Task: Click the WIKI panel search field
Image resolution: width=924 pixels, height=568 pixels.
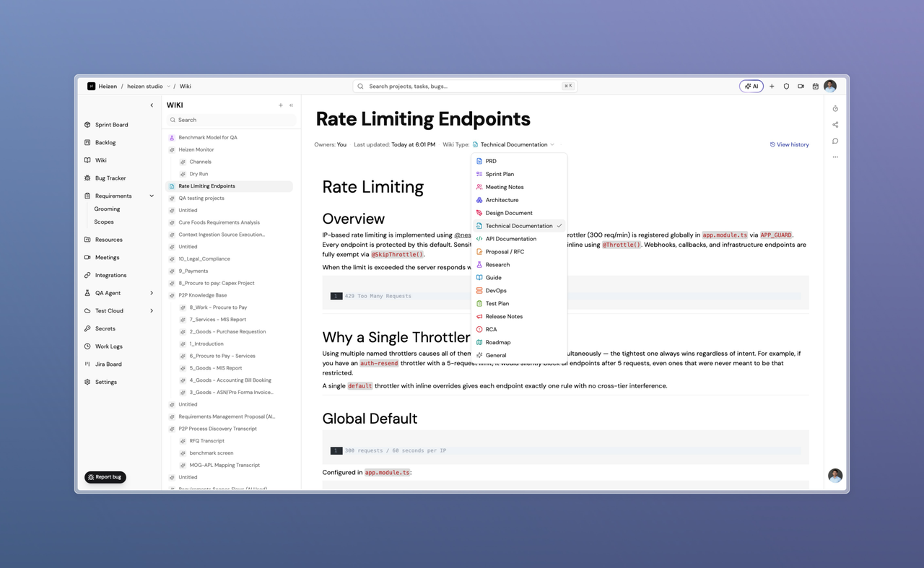Action: point(231,120)
